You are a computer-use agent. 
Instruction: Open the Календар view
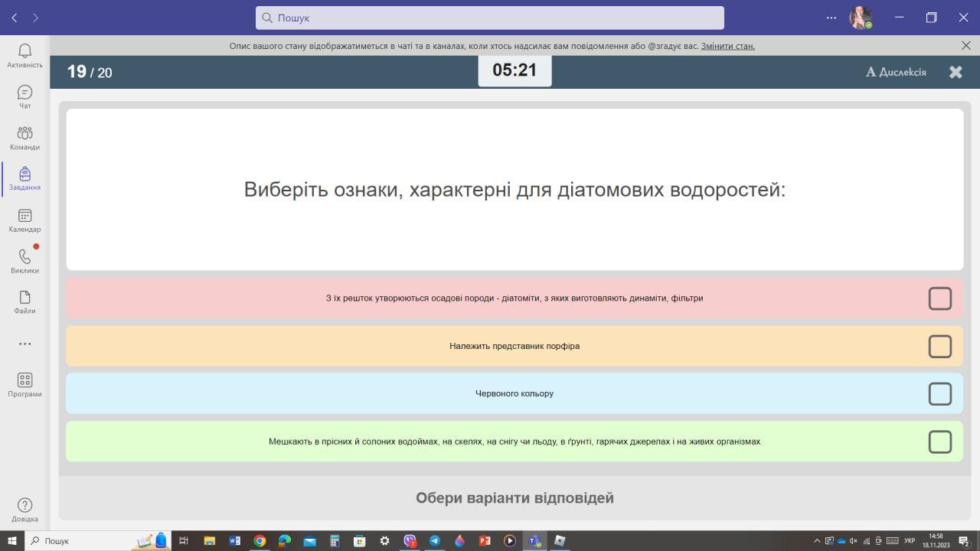(x=24, y=220)
